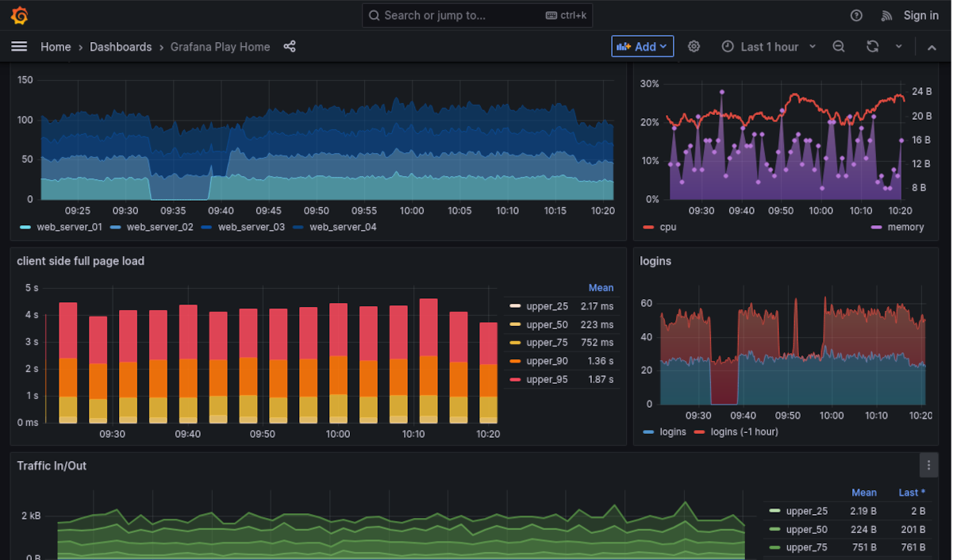Click the Grafana logo icon
The image size is (953, 560).
pyautogui.click(x=20, y=15)
